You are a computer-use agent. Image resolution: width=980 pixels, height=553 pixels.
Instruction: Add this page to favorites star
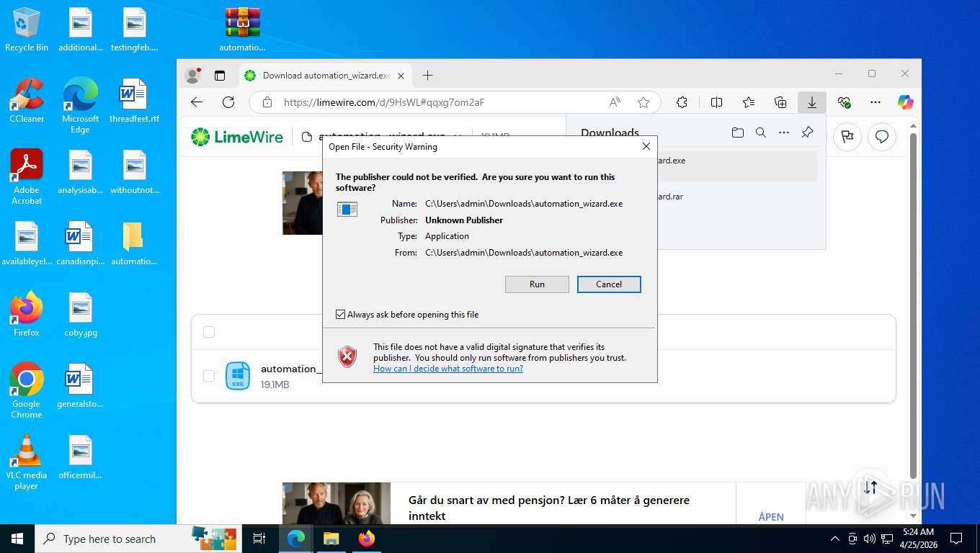[x=643, y=102]
